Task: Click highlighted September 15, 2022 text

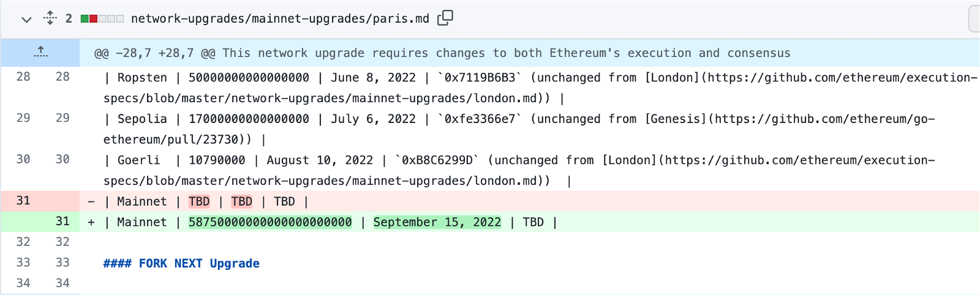Action: coord(437,222)
